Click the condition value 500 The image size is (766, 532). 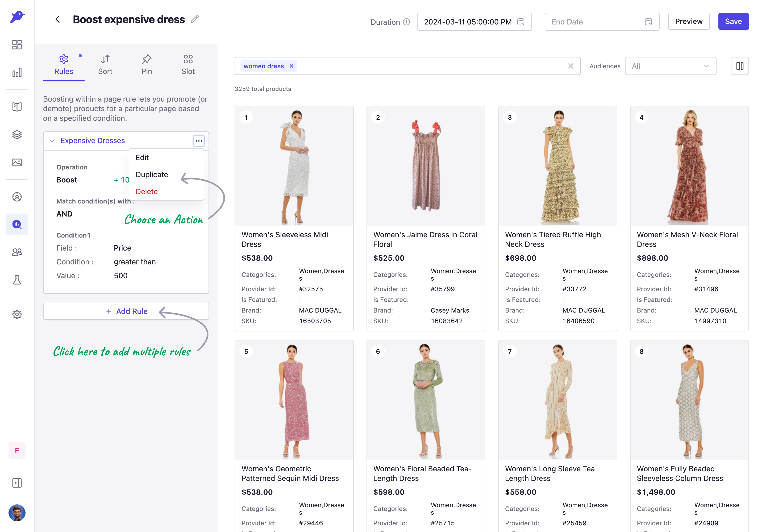point(121,276)
